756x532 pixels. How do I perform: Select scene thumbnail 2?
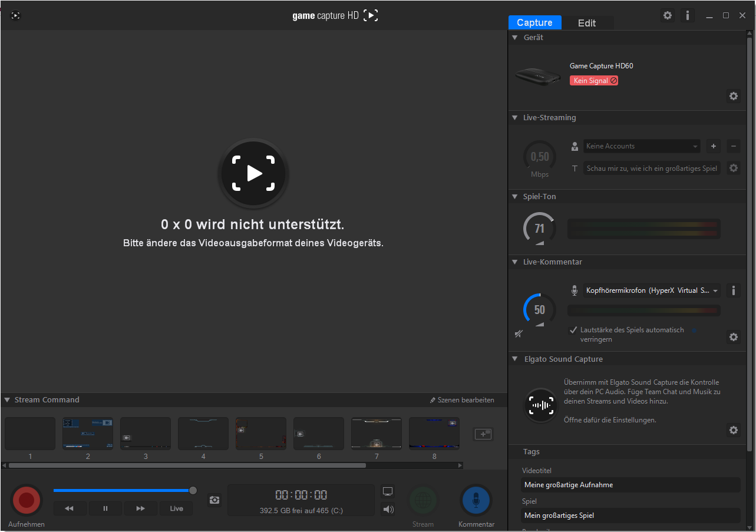point(88,434)
